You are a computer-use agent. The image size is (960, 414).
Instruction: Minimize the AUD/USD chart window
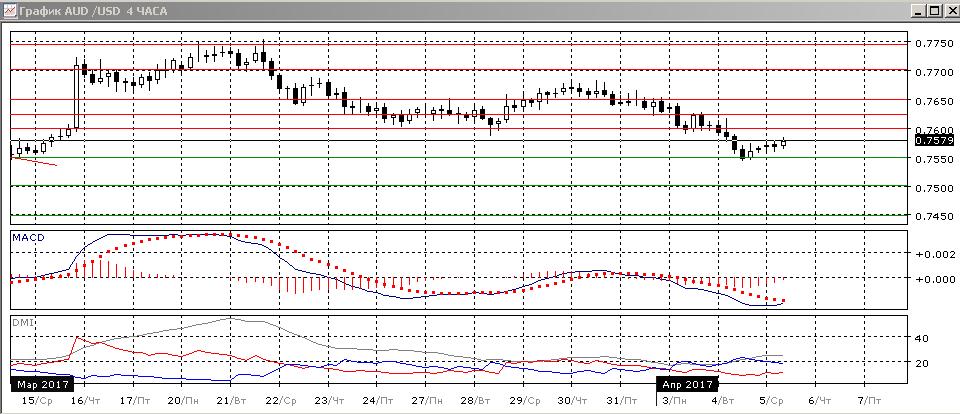tap(920, 10)
